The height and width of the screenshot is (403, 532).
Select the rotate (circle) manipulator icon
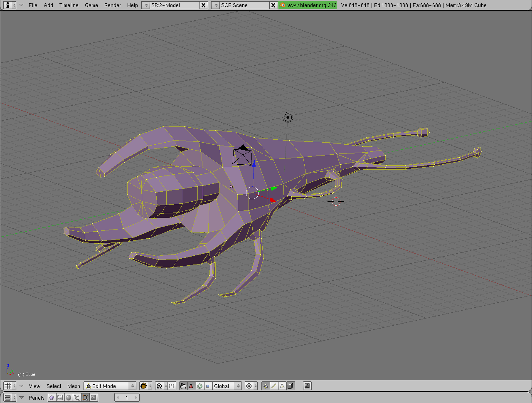coord(199,386)
